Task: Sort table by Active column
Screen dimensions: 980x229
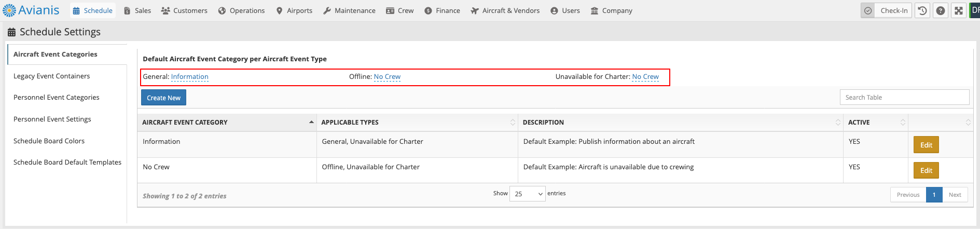Action: click(x=876, y=123)
